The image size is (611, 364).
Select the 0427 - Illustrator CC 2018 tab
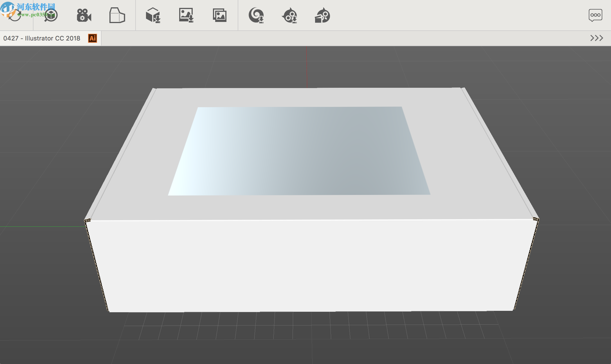42,38
